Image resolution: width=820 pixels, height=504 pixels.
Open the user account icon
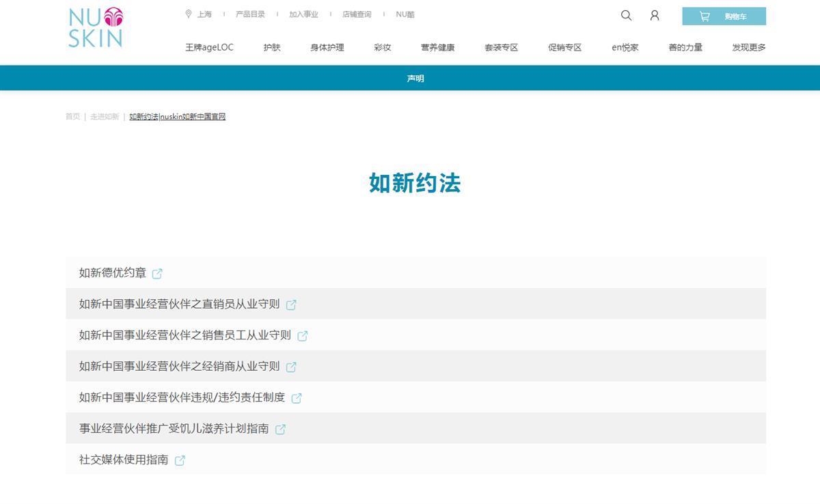tap(655, 15)
